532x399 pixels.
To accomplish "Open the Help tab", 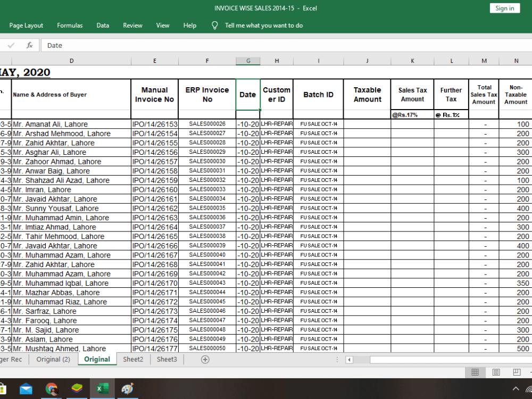I will [190, 26].
